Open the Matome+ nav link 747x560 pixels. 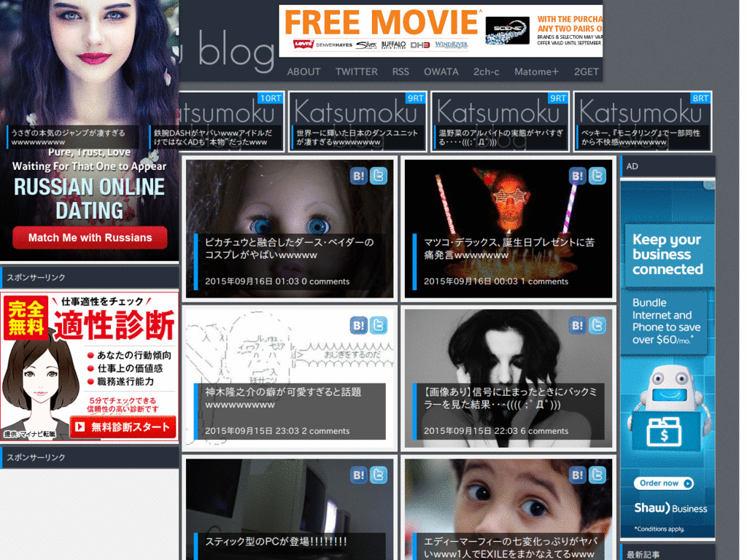click(536, 72)
